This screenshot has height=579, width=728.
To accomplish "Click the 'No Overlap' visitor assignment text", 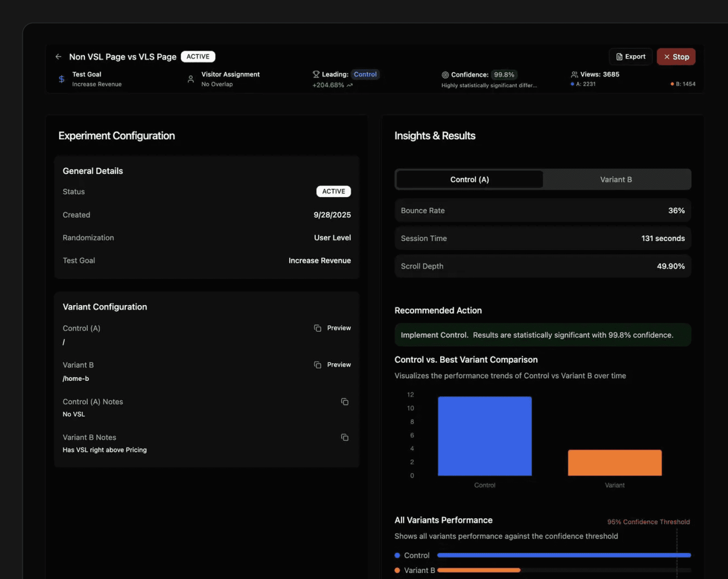I will click(217, 84).
